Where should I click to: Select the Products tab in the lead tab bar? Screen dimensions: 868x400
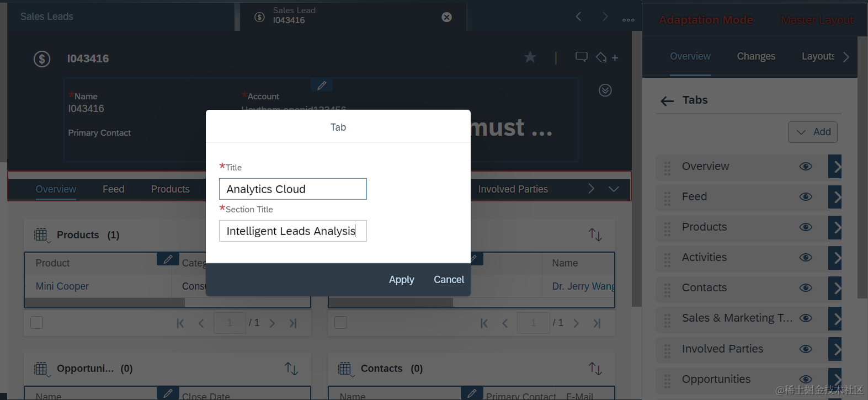[170, 189]
